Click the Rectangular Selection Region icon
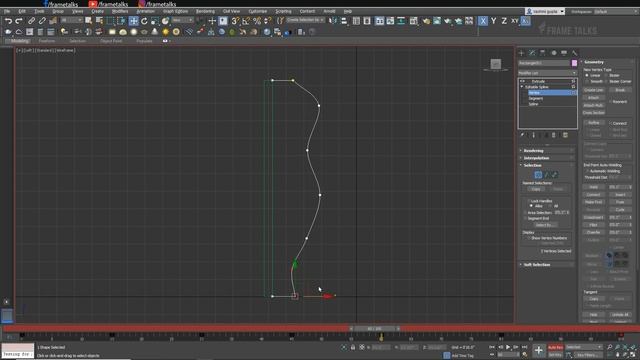The height and width of the screenshot is (360, 640). click(110, 21)
